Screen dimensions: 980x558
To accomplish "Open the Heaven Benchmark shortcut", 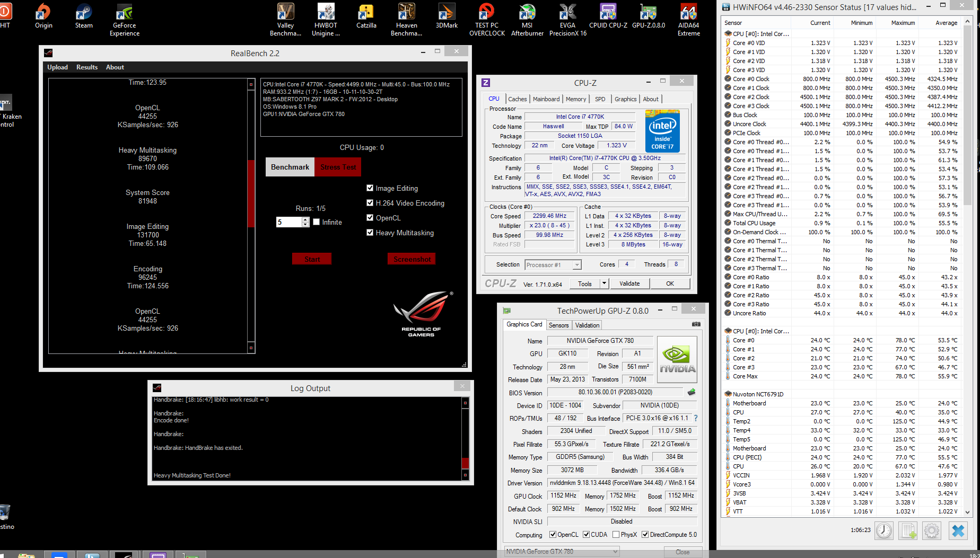I will click(x=407, y=20).
